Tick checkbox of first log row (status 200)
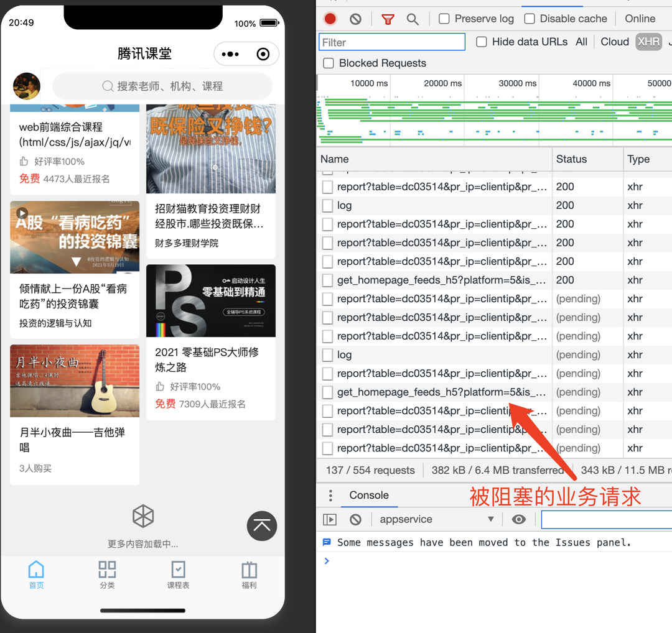Viewport: 672px width, 633px height. (x=327, y=206)
